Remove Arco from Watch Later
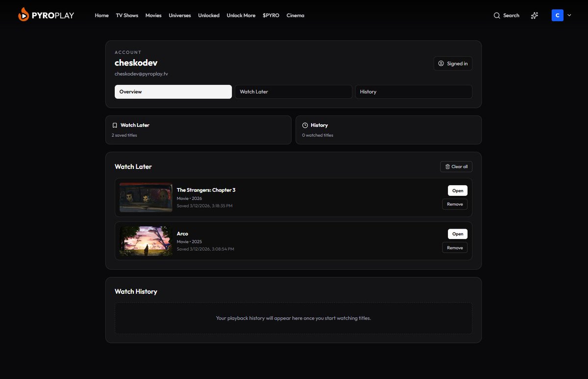This screenshot has height=379, width=588. [454, 247]
